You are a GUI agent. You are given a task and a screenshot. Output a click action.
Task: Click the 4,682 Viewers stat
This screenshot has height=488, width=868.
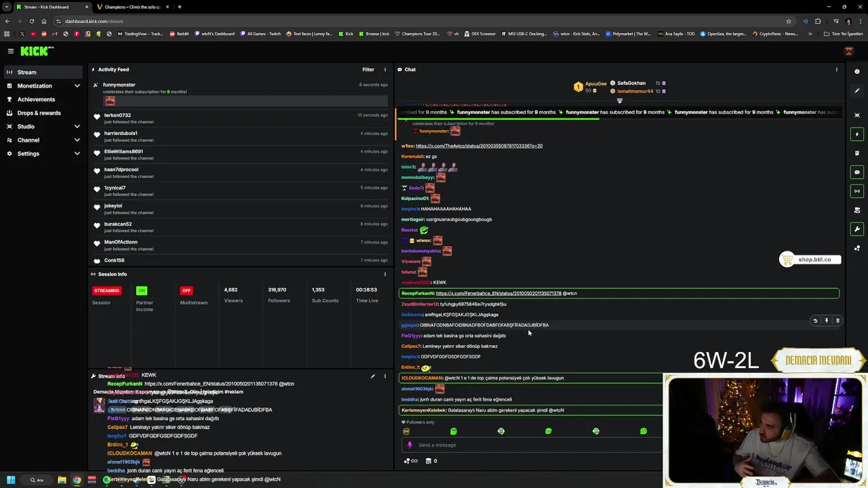233,295
